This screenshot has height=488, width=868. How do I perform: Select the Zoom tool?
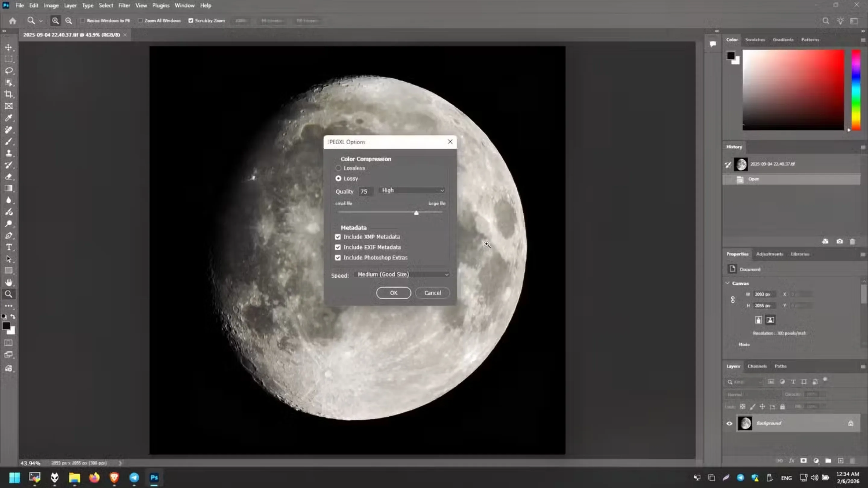coord(8,294)
